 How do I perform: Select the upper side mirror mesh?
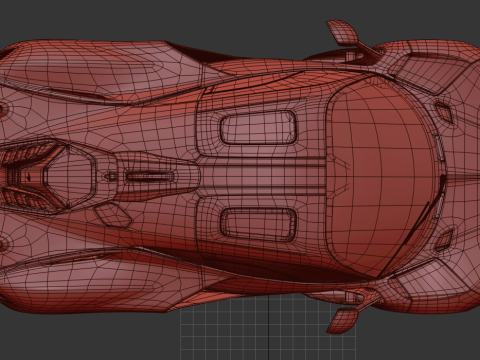tap(342, 33)
